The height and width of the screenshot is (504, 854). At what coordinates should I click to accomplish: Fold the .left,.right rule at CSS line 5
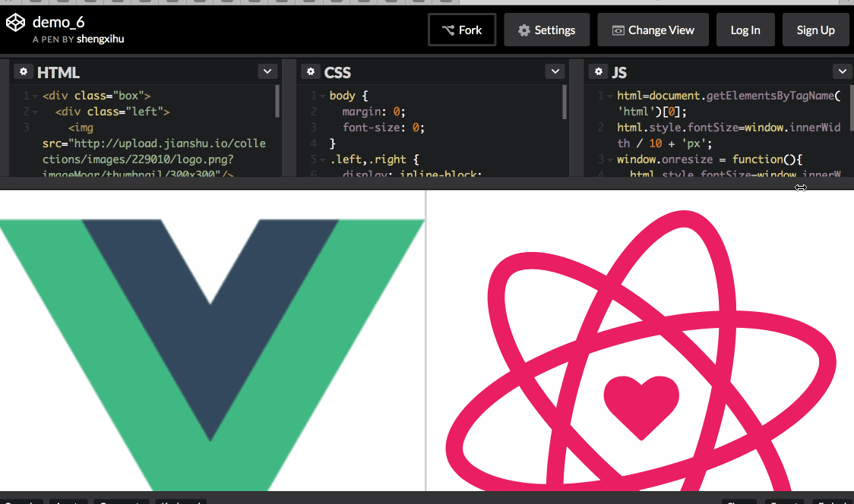322,160
